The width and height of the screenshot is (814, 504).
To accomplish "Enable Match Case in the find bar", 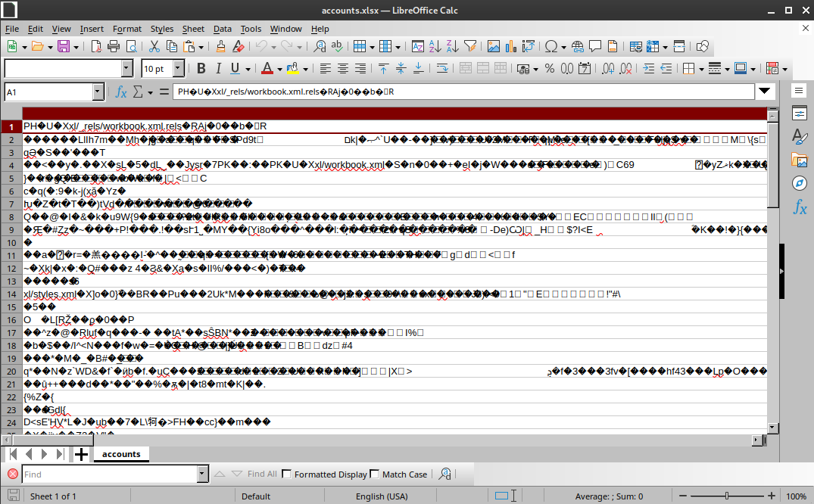I will tap(374, 474).
